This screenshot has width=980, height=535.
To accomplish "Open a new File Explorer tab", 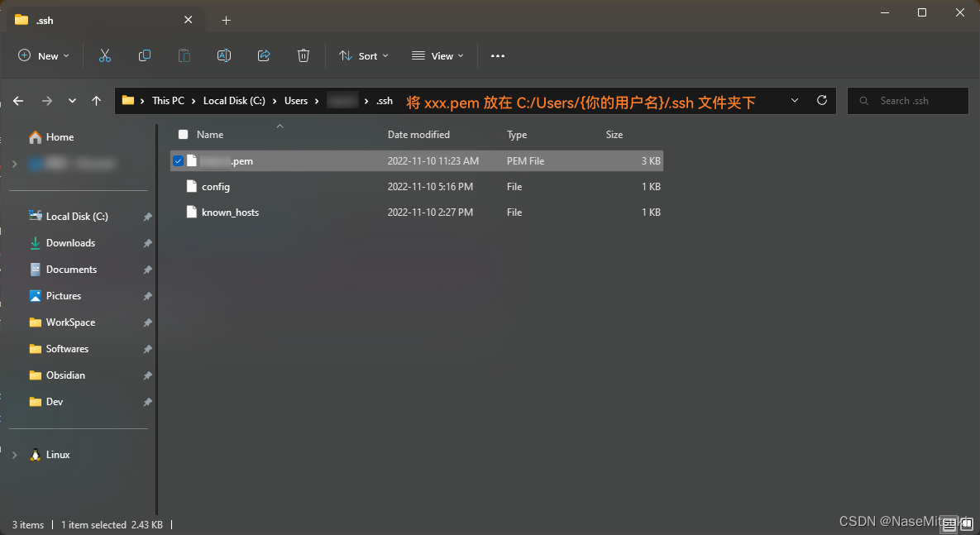I will (x=226, y=19).
